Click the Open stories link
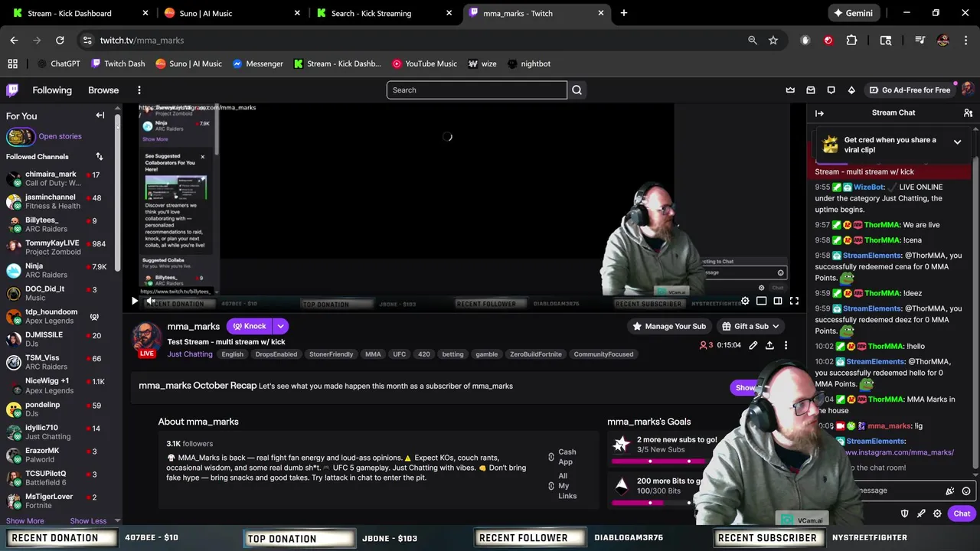The image size is (980, 551). (60, 136)
